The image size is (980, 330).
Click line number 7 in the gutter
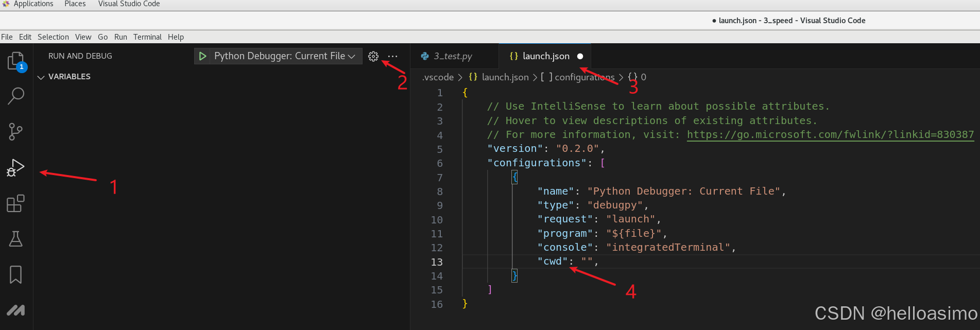click(x=440, y=178)
